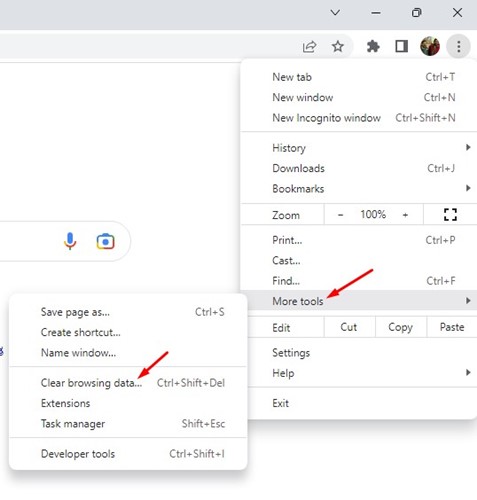Enter fullscreen mode via the fullscreen icon
The height and width of the screenshot is (500, 477).
[x=450, y=214]
